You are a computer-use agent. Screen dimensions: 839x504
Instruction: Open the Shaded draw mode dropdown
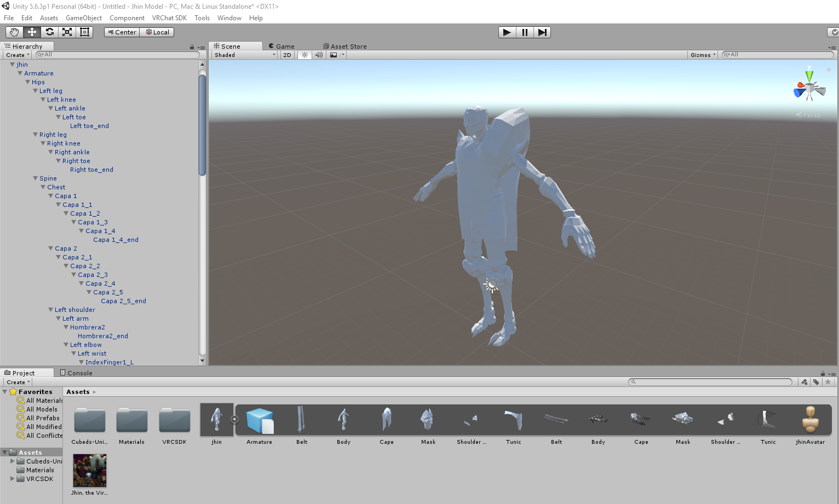click(245, 55)
